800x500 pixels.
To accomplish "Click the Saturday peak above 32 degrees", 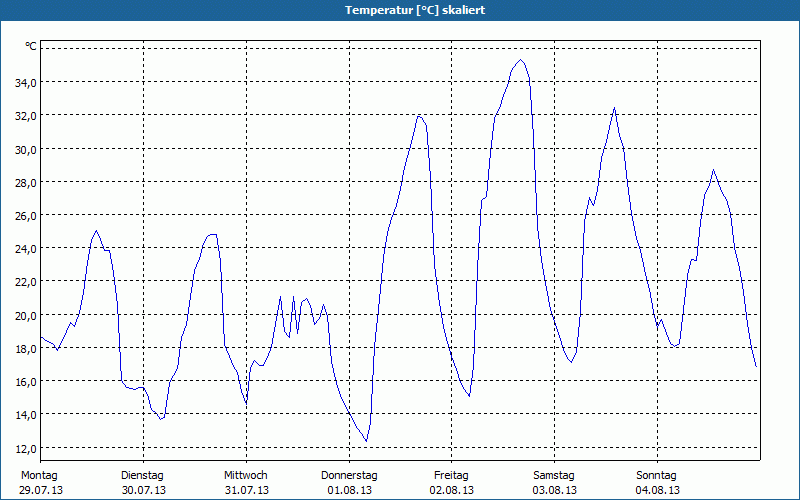I will click(x=614, y=108).
